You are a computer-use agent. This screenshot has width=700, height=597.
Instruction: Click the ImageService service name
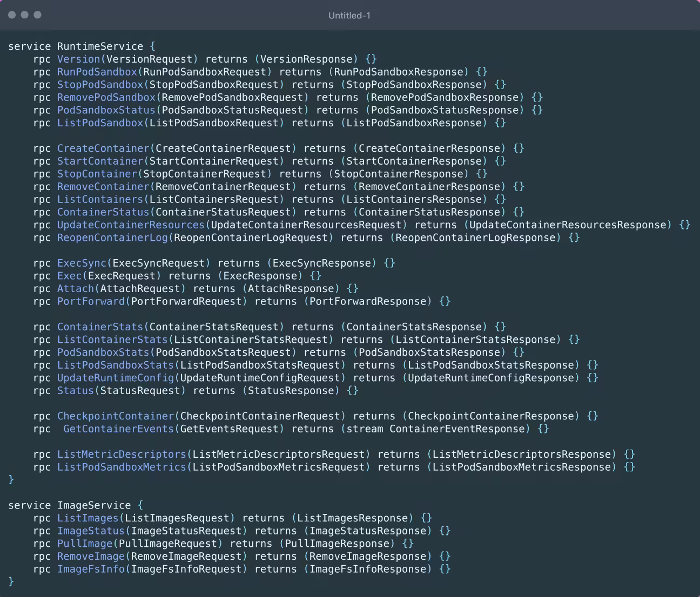point(94,505)
